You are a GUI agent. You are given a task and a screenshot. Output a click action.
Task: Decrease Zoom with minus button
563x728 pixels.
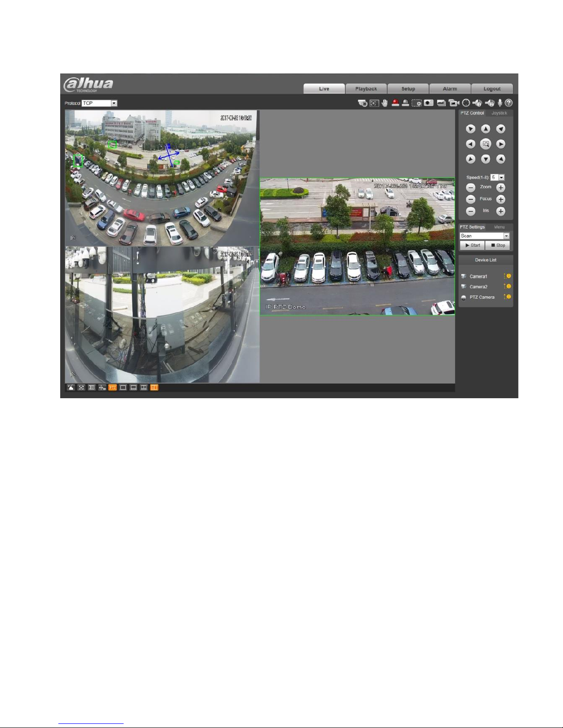471,187
